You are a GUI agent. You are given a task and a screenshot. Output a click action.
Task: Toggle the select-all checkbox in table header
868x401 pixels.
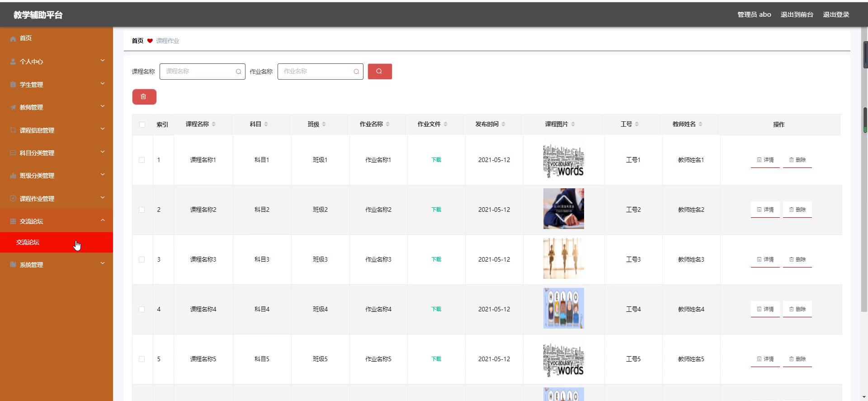click(x=142, y=124)
